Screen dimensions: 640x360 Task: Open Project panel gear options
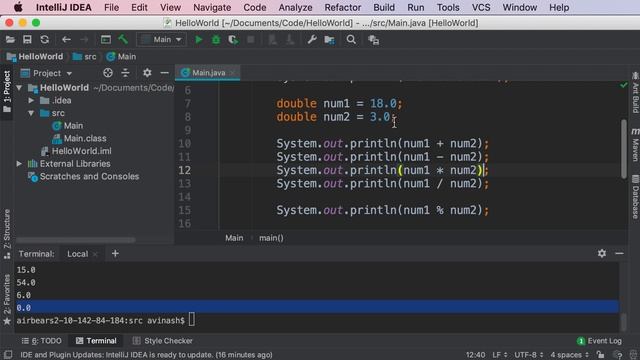(147, 73)
